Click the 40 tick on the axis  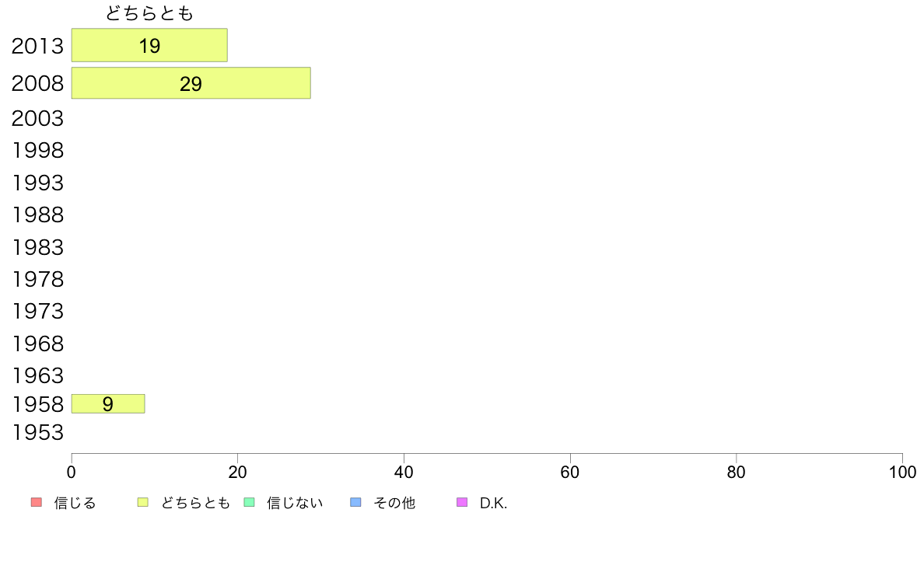404,472
